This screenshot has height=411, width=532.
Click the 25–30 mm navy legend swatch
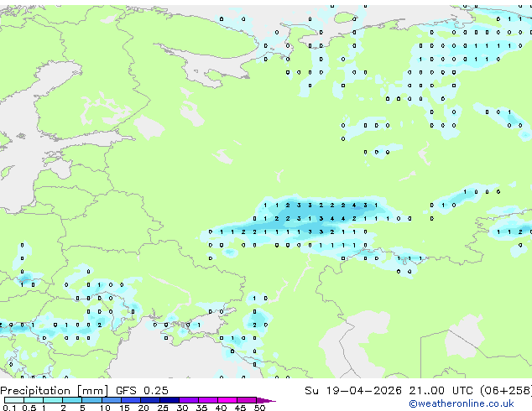170,400
